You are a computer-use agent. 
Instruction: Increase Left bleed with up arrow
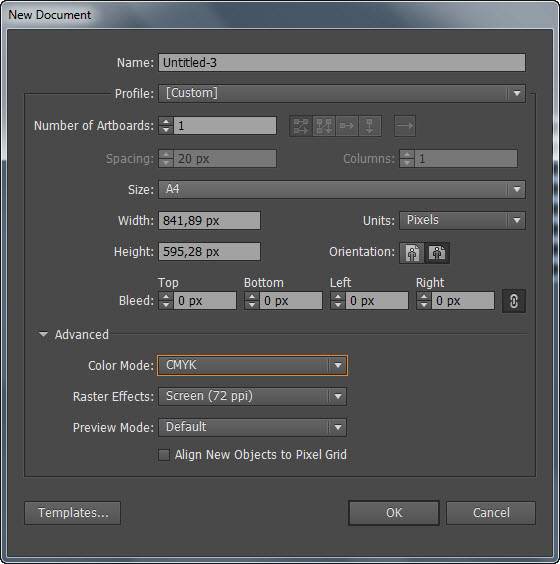(338, 297)
